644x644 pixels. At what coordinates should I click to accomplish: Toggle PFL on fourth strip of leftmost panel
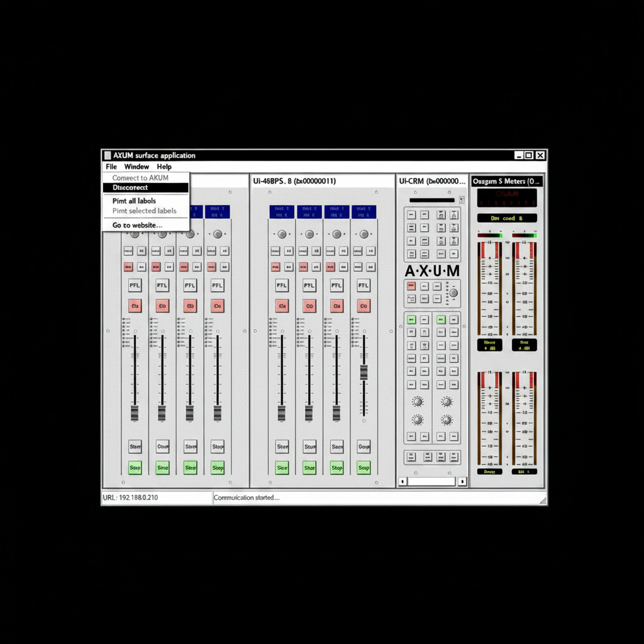coord(217,286)
